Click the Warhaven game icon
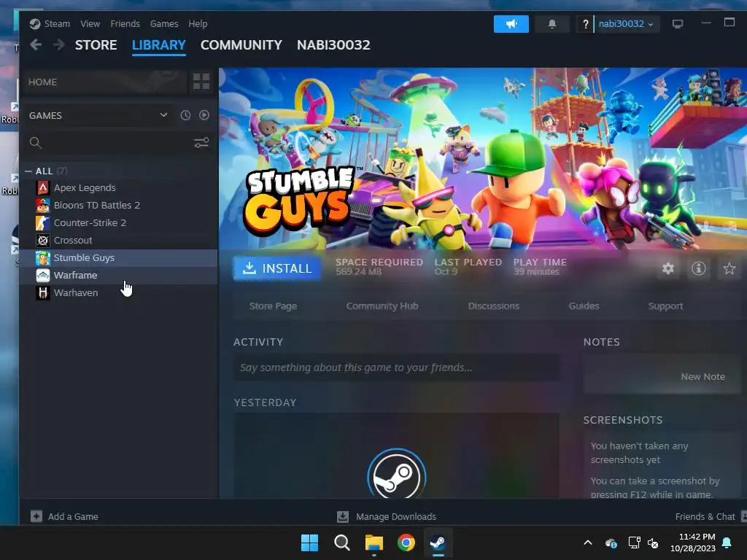The height and width of the screenshot is (560, 747). click(x=43, y=293)
